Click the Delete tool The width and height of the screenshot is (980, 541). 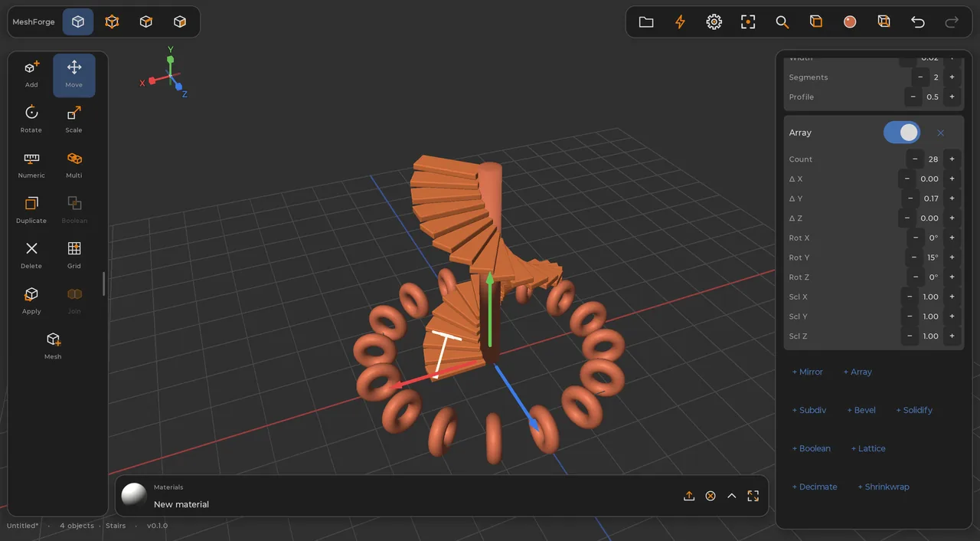pos(31,255)
